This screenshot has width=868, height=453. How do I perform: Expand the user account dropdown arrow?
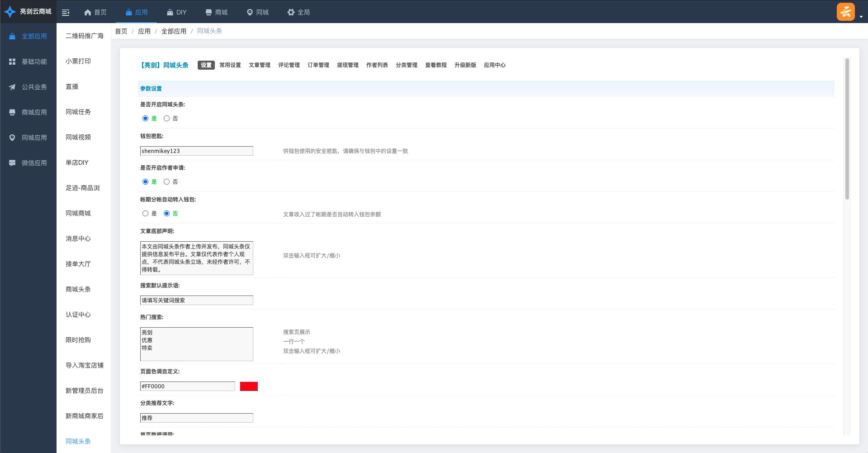click(x=861, y=17)
